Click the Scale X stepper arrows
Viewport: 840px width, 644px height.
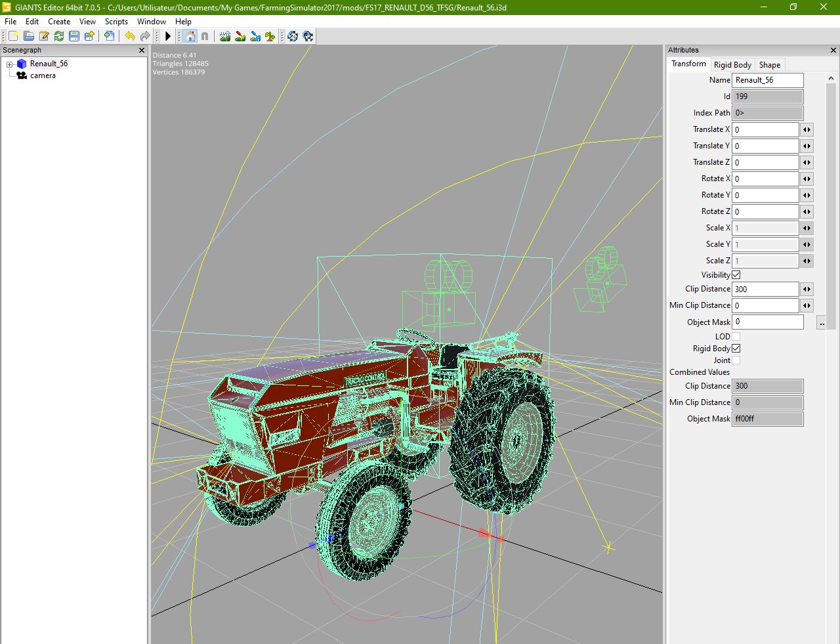tap(807, 228)
